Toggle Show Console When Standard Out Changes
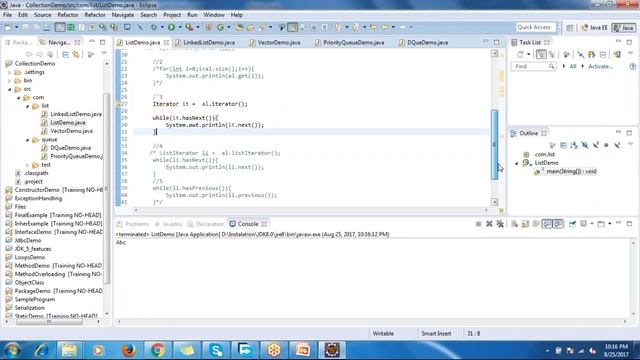Image resolution: width=640 pixels, height=360 pixels. [x=547, y=224]
